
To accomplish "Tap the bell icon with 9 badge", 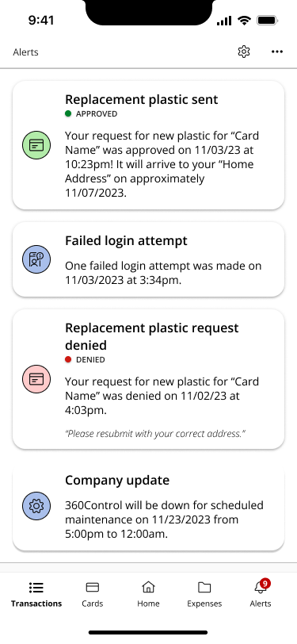I will pyautogui.click(x=261, y=587).
